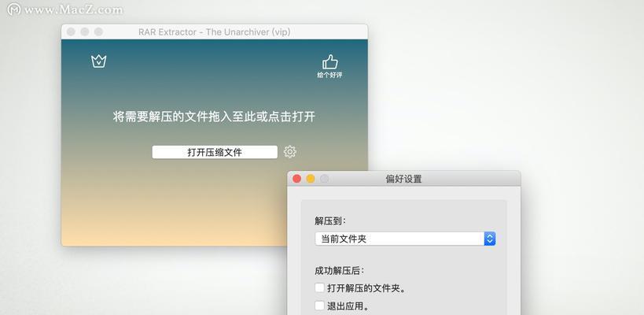Click the VIP crown icon
The height and width of the screenshot is (315, 644).
tap(98, 61)
